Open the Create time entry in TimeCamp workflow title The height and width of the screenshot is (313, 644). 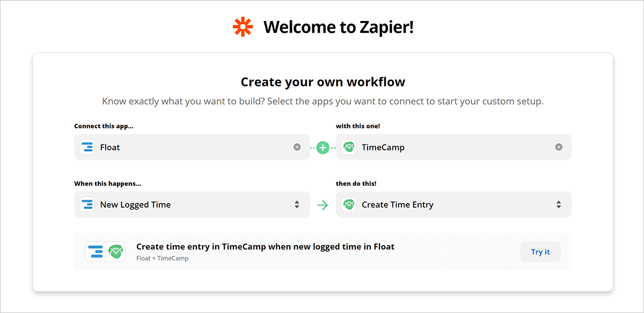(265, 247)
